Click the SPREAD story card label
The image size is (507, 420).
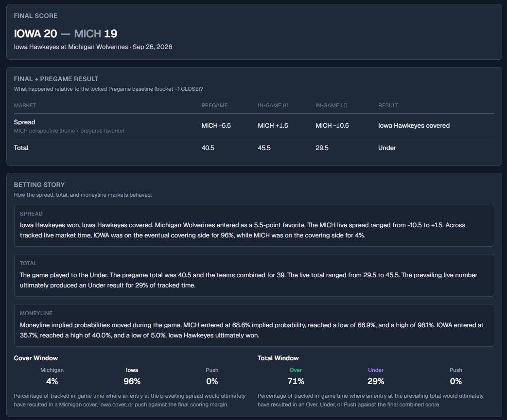31,214
